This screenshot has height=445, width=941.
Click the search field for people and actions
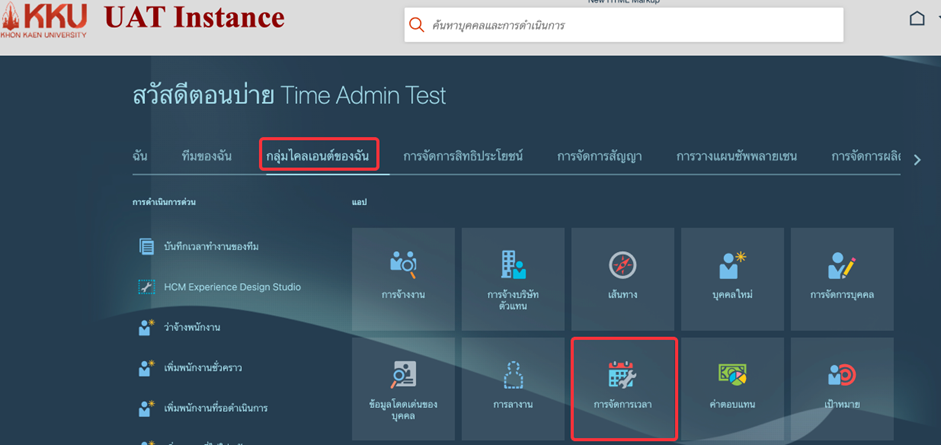click(630, 25)
